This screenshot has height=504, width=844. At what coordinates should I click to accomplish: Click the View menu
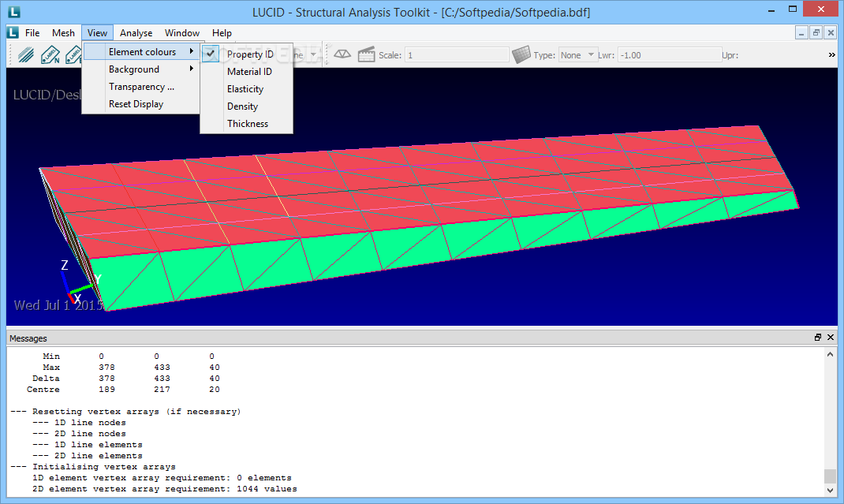click(x=98, y=33)
